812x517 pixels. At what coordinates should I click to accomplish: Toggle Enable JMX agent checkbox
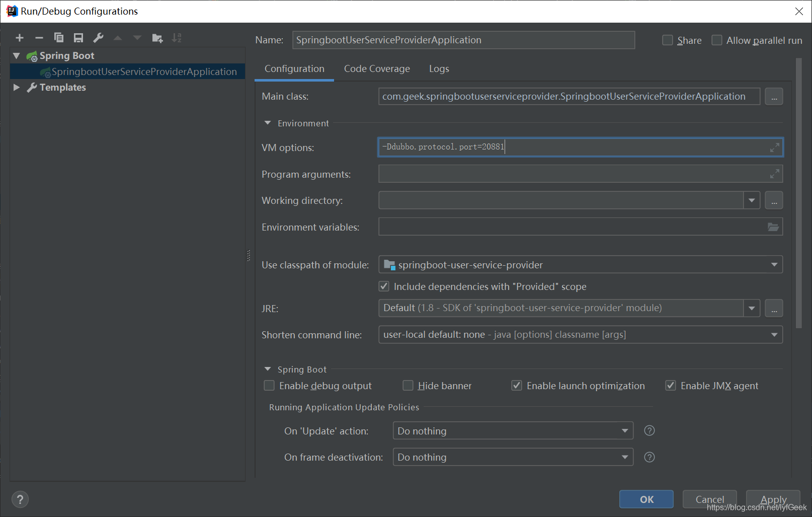(671, 386)
